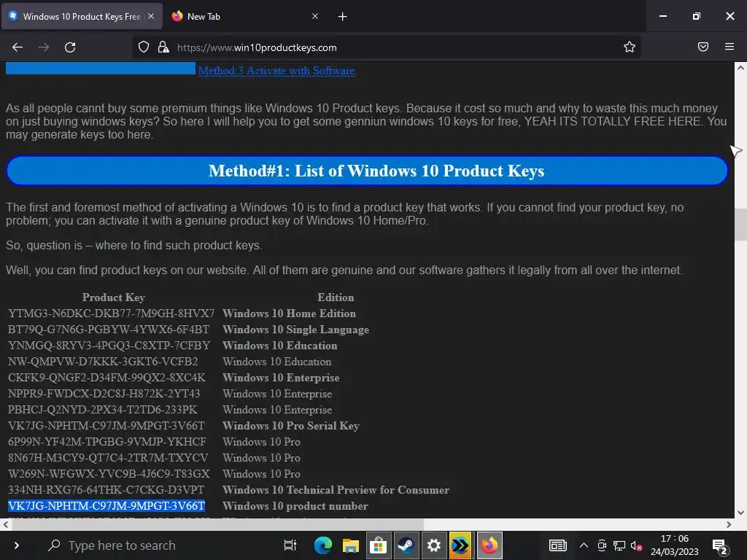Click the forward navigation arrow
Screen dimensions: 747x560
tap(44, 47)
